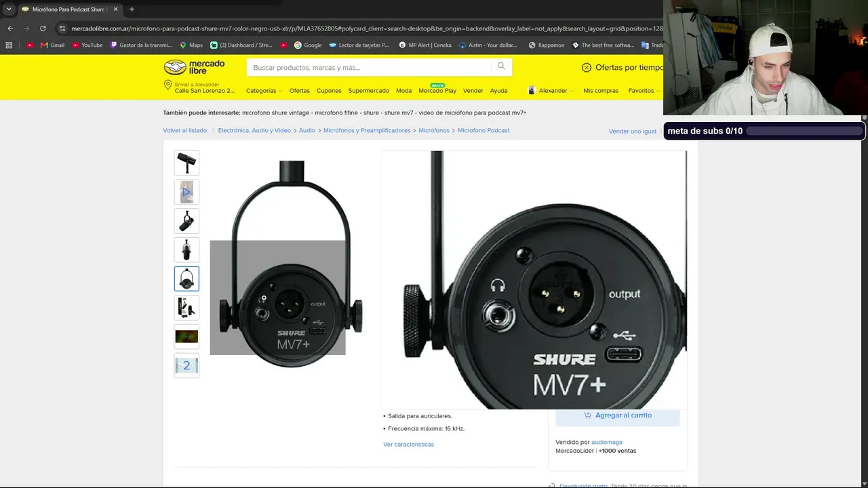Add product with Agregar al carrito button
Screen dimensions: 868x488
point(618,415)
